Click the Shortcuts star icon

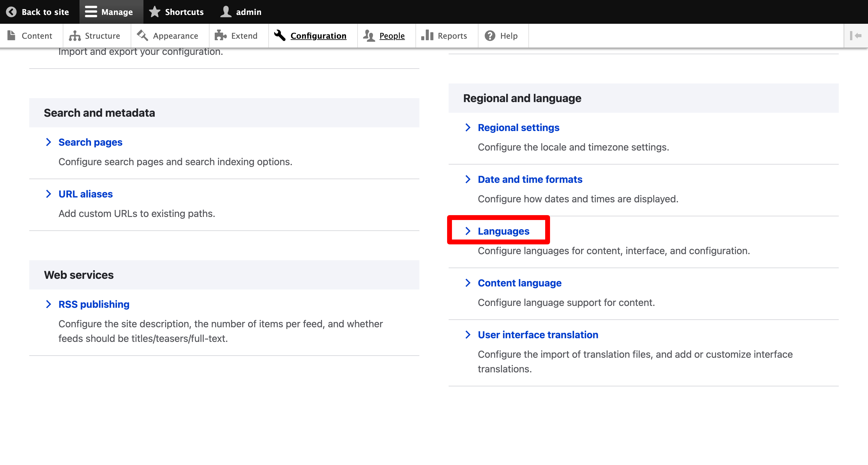coord(155,12)
